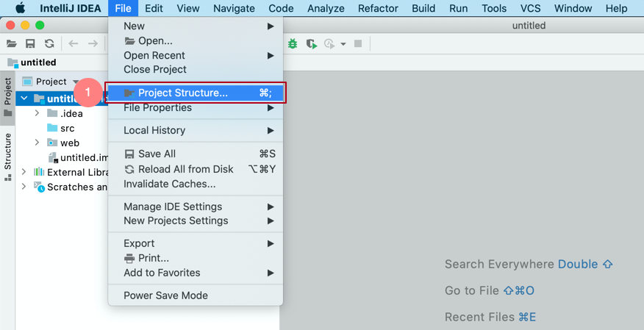Open the Apple menu

coord(20,8)
